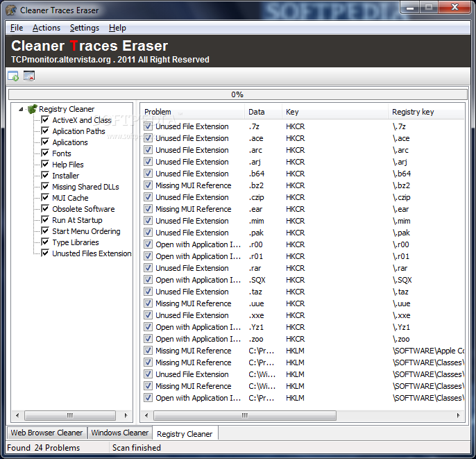
Task: Click the remove selected problems toolbar icon
Action: 29,76
